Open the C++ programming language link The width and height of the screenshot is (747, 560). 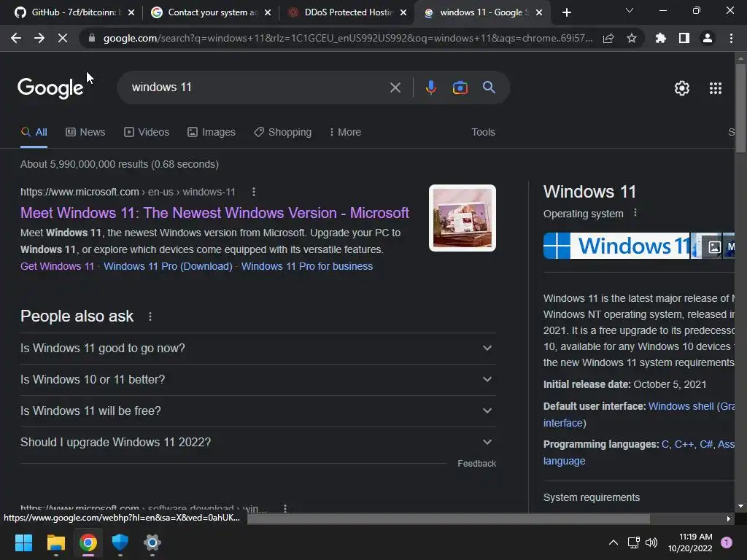point(684,444)
